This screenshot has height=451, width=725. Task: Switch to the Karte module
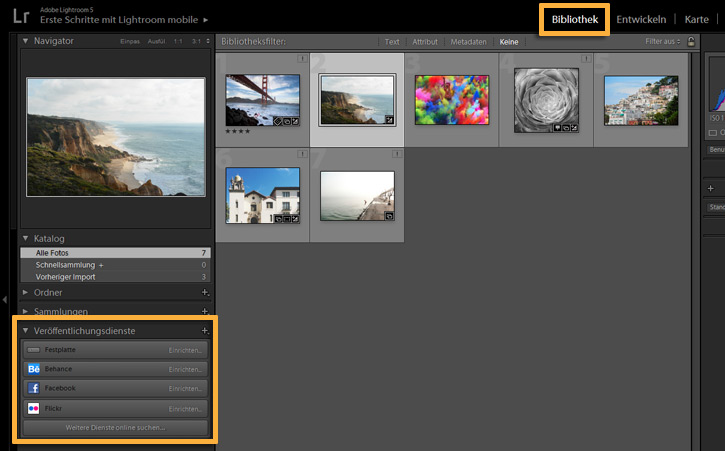click(696, 19)
